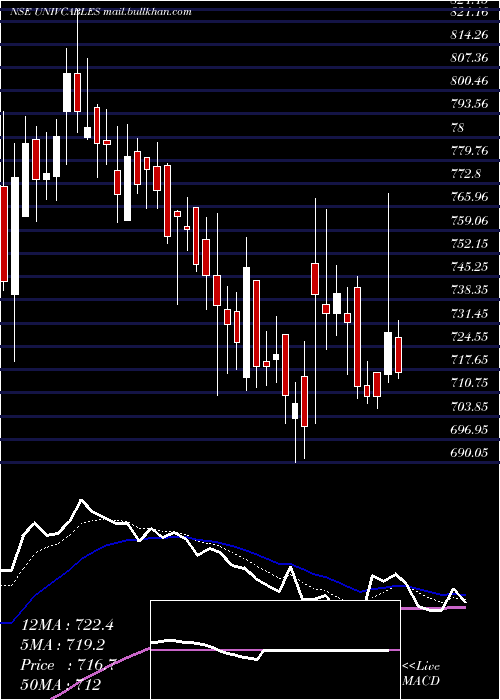The image size is (500, 700).
Task: Select the 814.26 price axis label
Action: pos(469,35)
